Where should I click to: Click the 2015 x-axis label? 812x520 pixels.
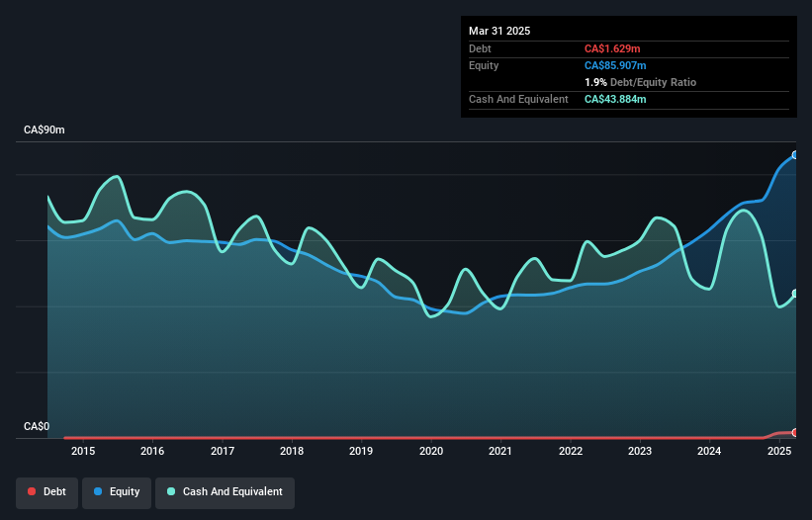tap(83, 451)
